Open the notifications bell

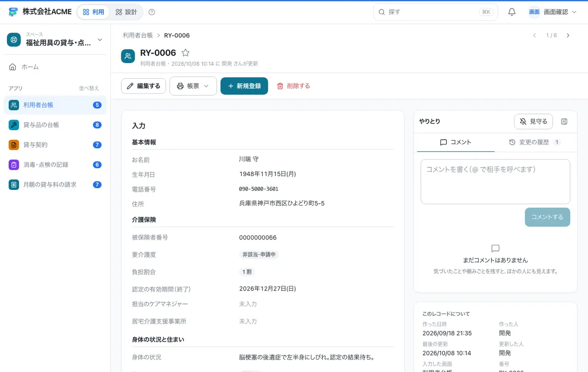point(512,12)
